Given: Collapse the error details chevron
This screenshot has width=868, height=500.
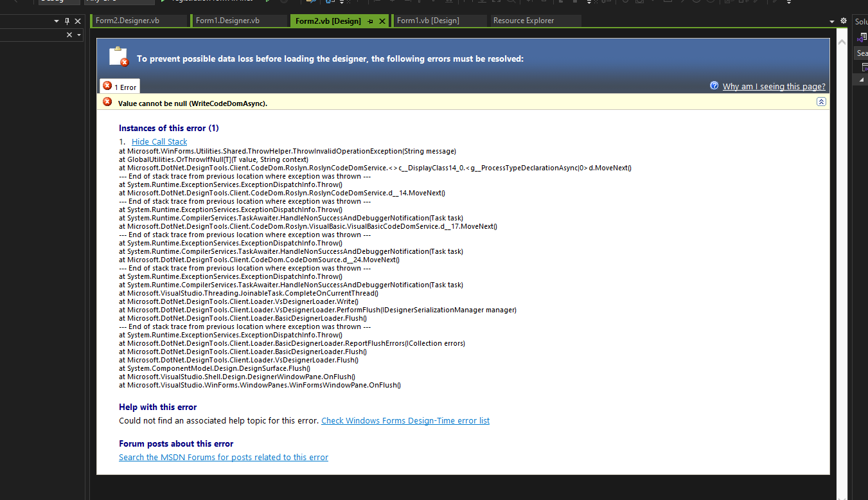Looking at the screenshot, I should click(821, 102).
